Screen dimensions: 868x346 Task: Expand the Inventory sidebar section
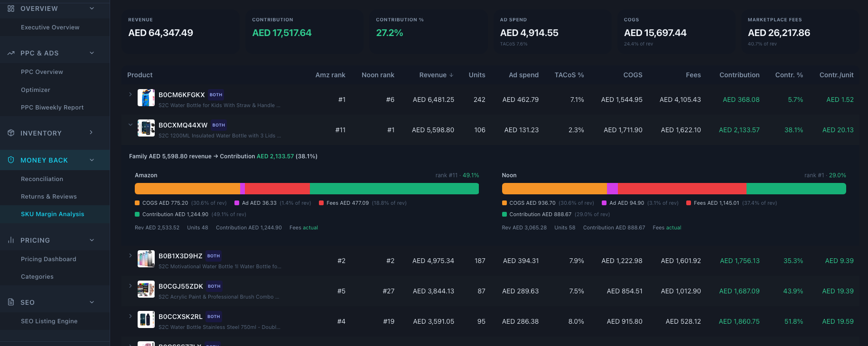(x=92, y=133)
